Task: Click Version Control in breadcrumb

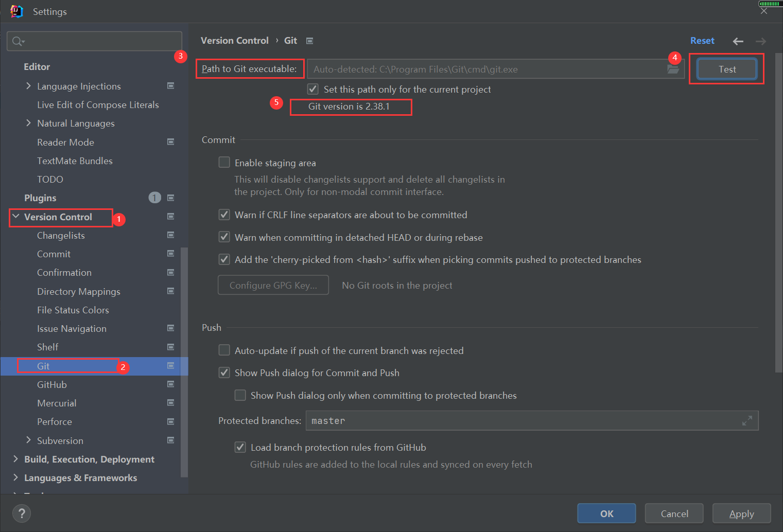Action: (x=235, y=41)
